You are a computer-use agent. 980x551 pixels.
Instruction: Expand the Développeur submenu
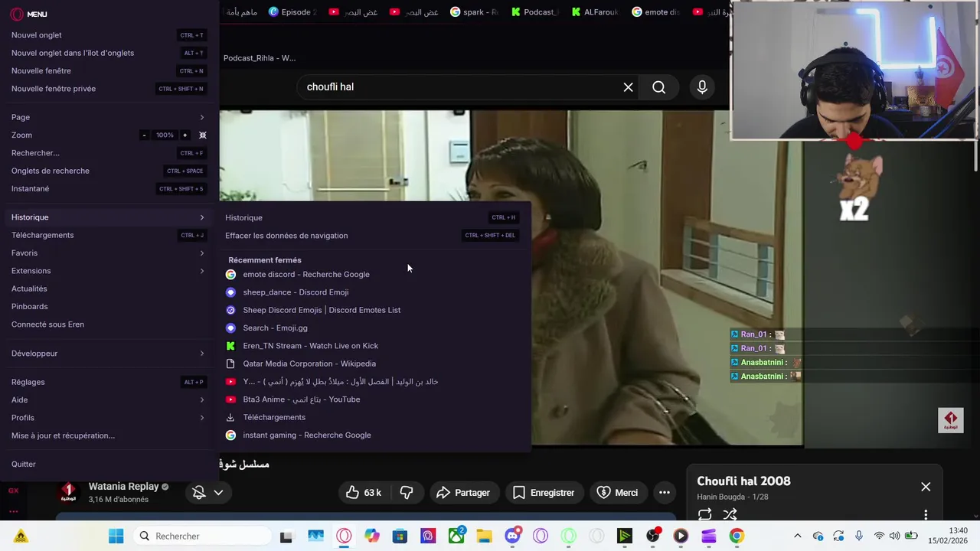coord(109,354)
